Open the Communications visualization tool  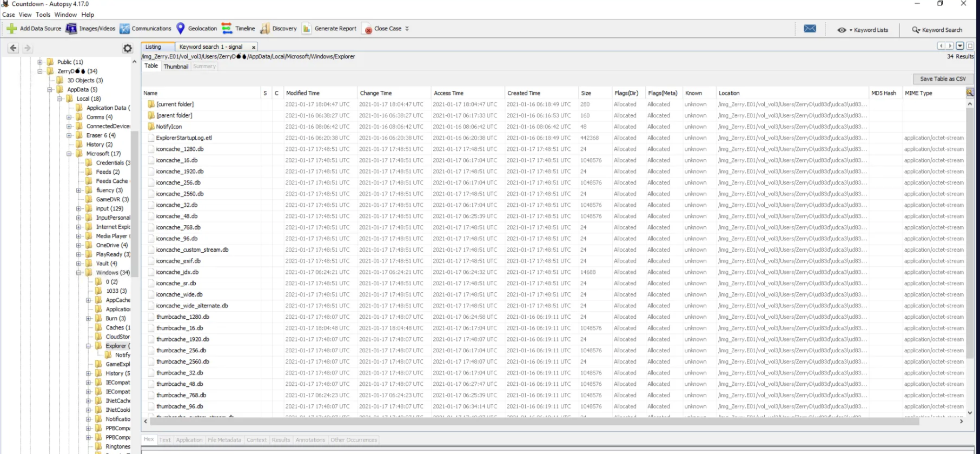click(x=145, y=29)
